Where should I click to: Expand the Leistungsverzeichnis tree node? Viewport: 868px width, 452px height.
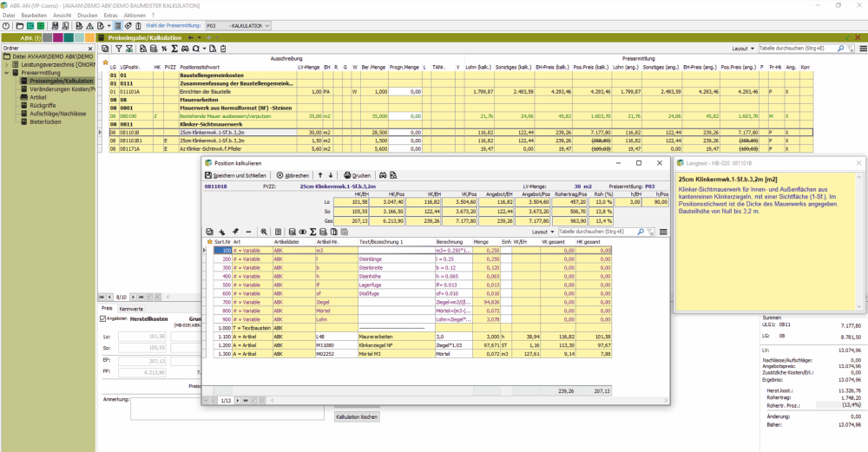[x=7, y=65]
